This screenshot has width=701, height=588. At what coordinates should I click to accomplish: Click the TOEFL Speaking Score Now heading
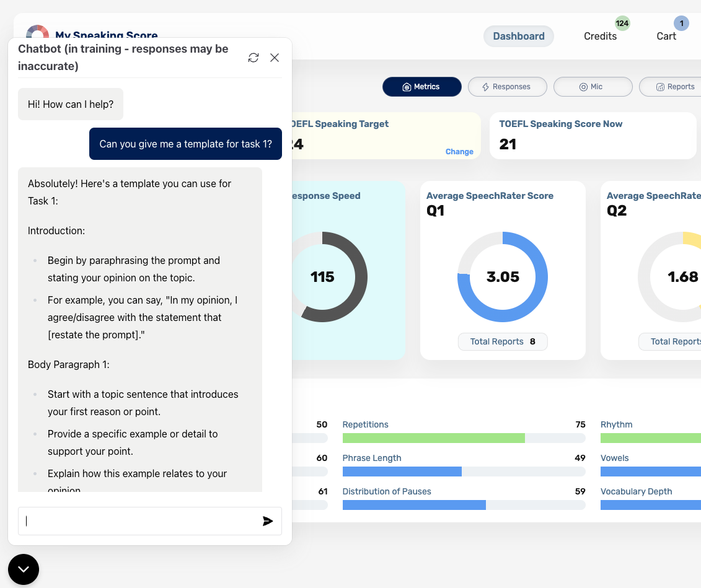(561, 124)
